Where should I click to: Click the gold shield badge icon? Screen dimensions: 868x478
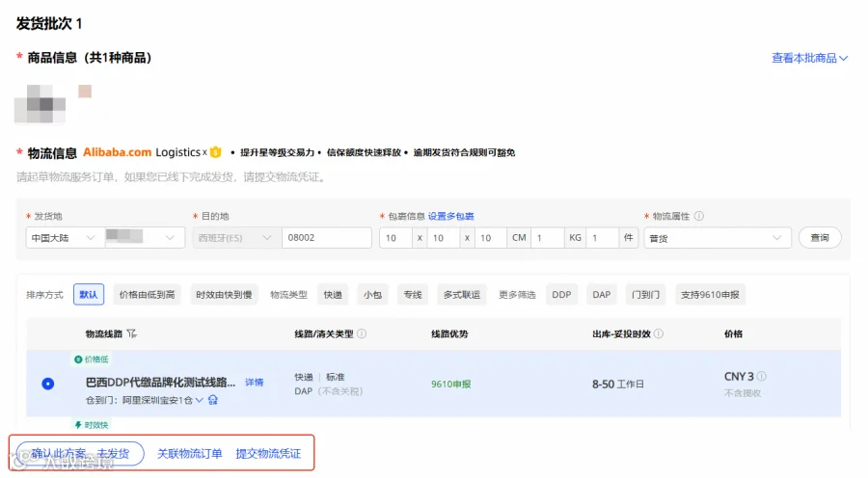pyautogui.click(x=216, y=152)
